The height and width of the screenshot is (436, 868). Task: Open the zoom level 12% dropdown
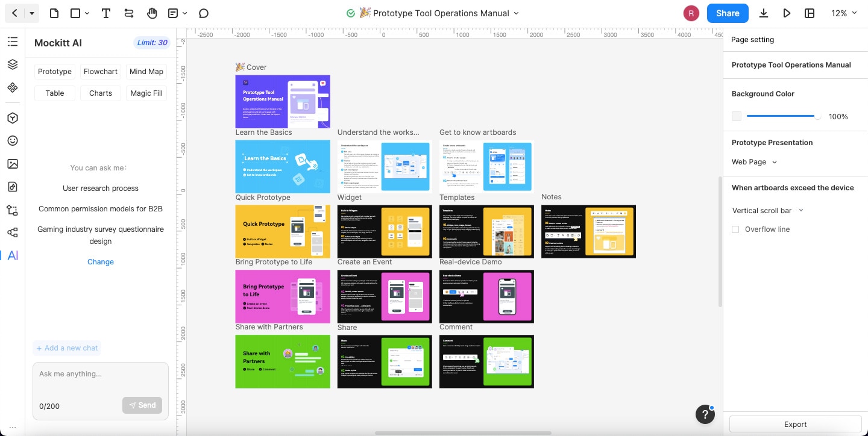(844, 13)
